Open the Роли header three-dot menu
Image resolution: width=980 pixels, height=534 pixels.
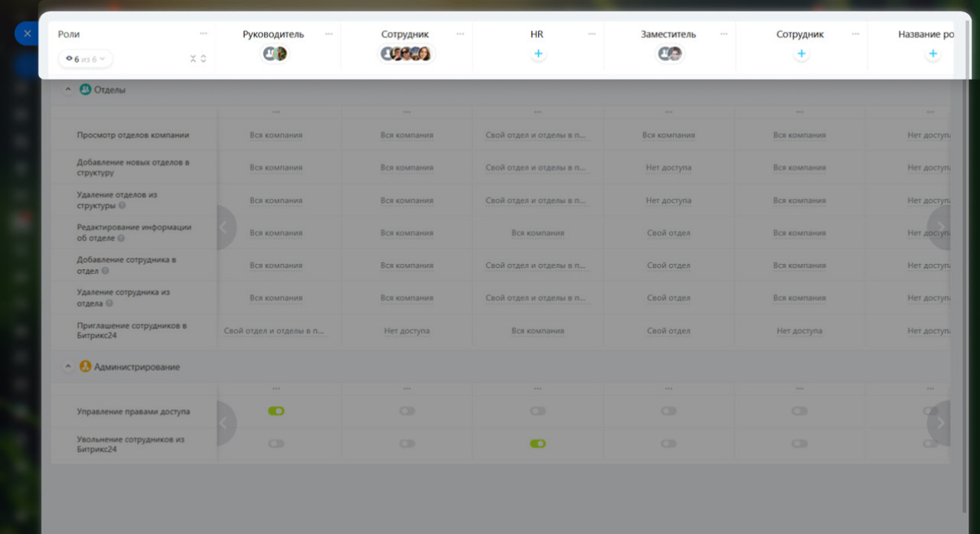coord(203,34)
